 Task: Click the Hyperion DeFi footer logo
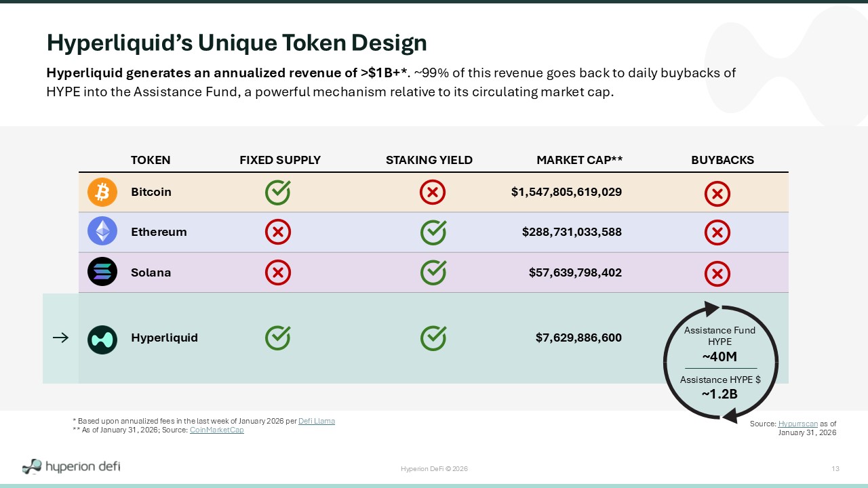pos(71,466)
